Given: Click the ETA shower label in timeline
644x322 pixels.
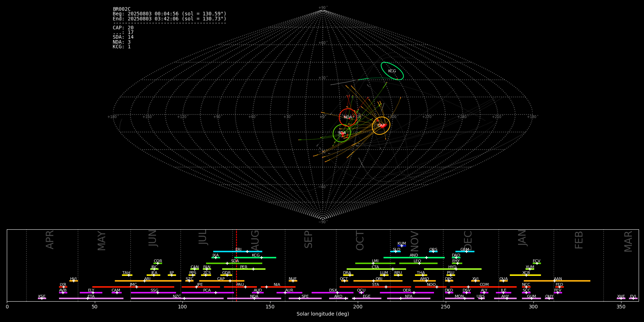Looking at the screenshot, I should click(91, 297).
